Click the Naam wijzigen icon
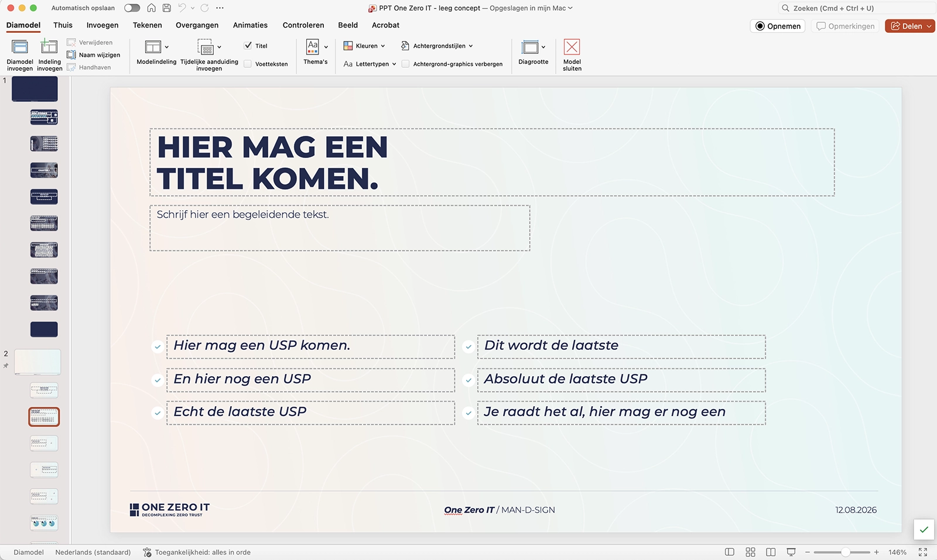Viewport: 937px width, 560px height. (71, 55)
